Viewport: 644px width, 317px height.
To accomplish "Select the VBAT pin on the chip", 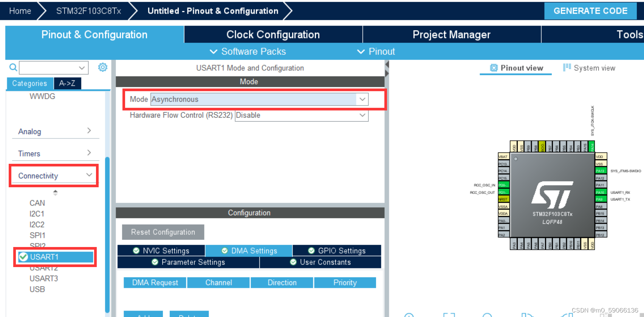I will point(504,156).
